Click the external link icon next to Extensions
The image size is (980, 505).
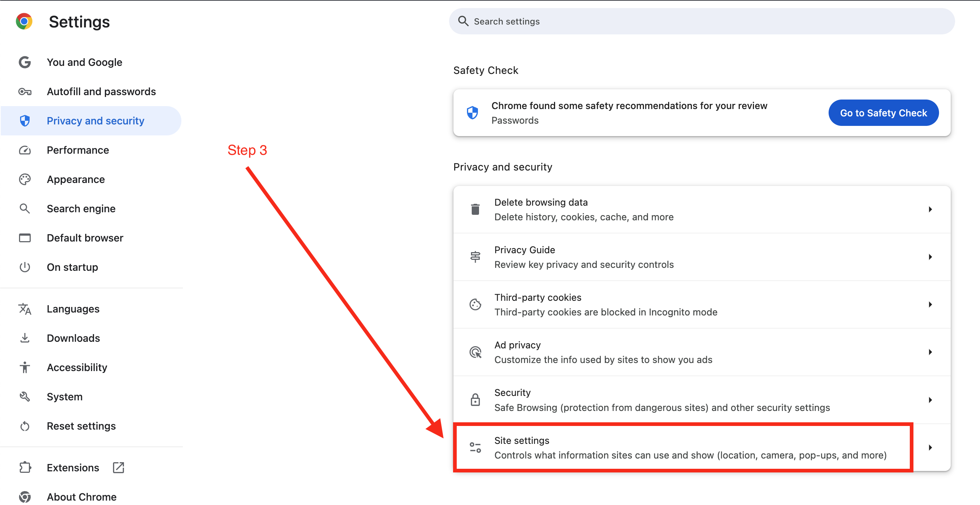[119, 468]
